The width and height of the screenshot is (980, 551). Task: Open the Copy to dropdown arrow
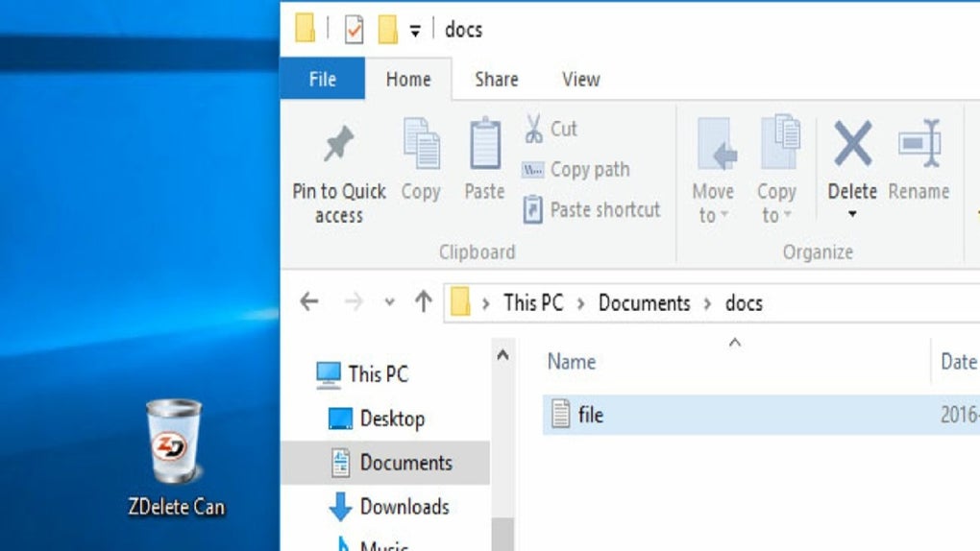click(788, 215)
